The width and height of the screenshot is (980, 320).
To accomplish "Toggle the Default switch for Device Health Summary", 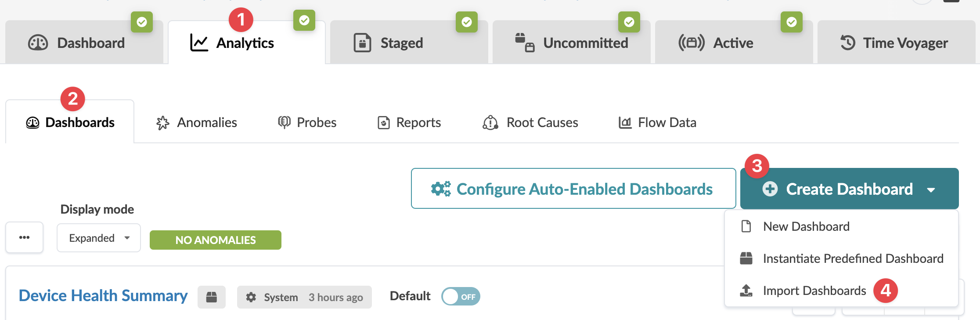I will point(461,297).
